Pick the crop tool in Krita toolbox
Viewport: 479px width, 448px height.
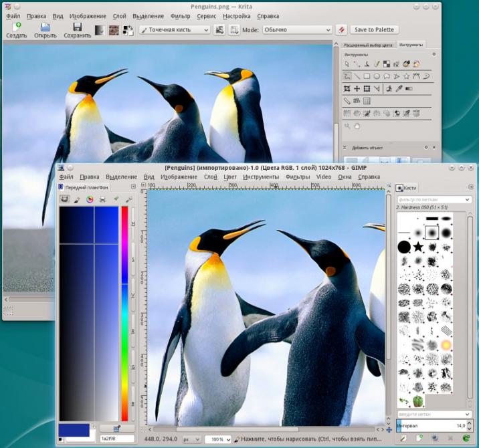367,88
